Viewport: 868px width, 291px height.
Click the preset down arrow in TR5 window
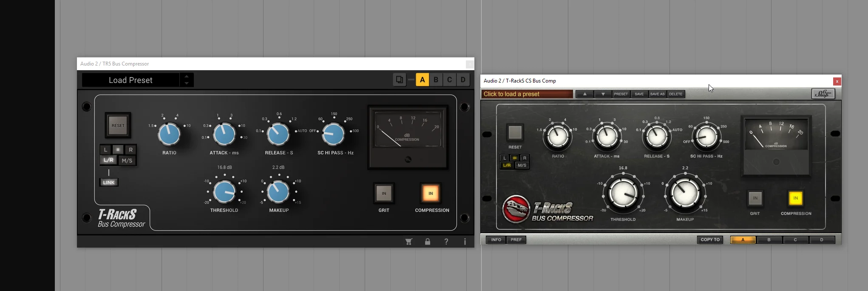pyautogui.click(x=187, y=83)
